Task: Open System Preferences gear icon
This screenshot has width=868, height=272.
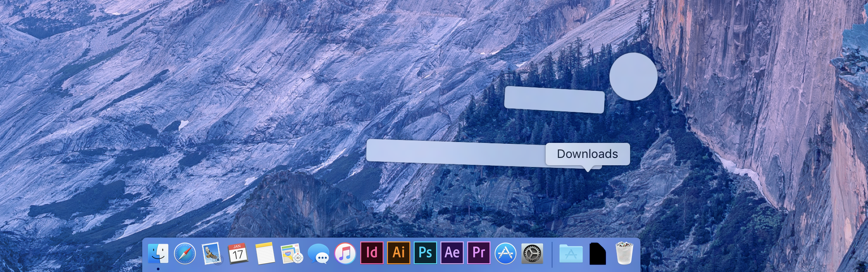Action: click(x=532, y=253)
